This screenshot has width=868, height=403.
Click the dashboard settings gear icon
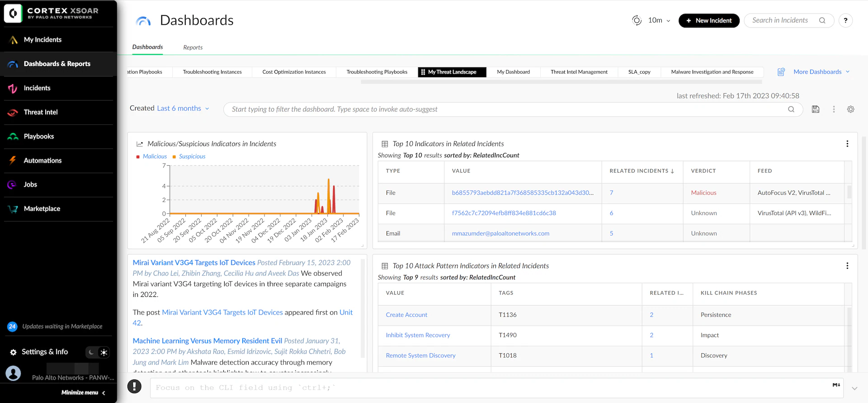click(x=850, y=109)
